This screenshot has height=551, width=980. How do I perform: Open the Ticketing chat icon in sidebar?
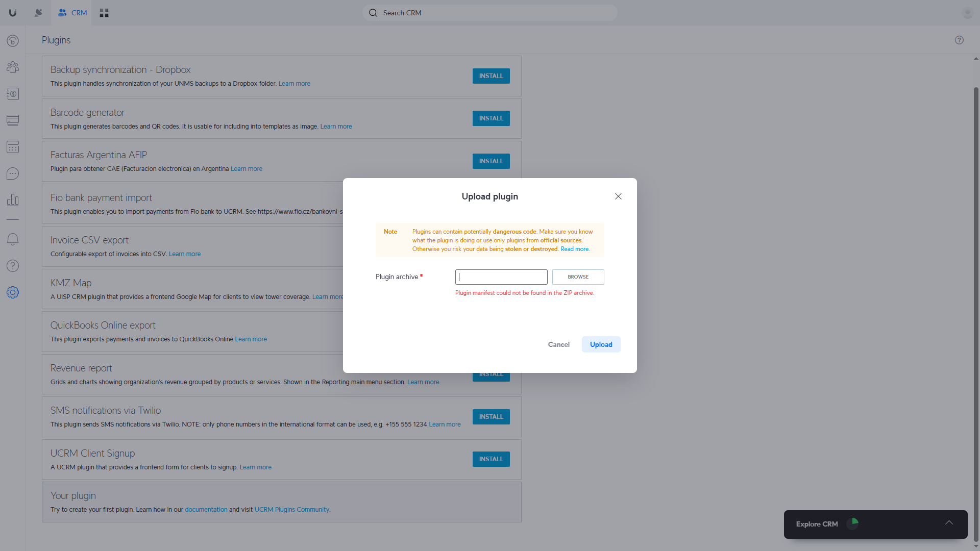click(13, 174)
